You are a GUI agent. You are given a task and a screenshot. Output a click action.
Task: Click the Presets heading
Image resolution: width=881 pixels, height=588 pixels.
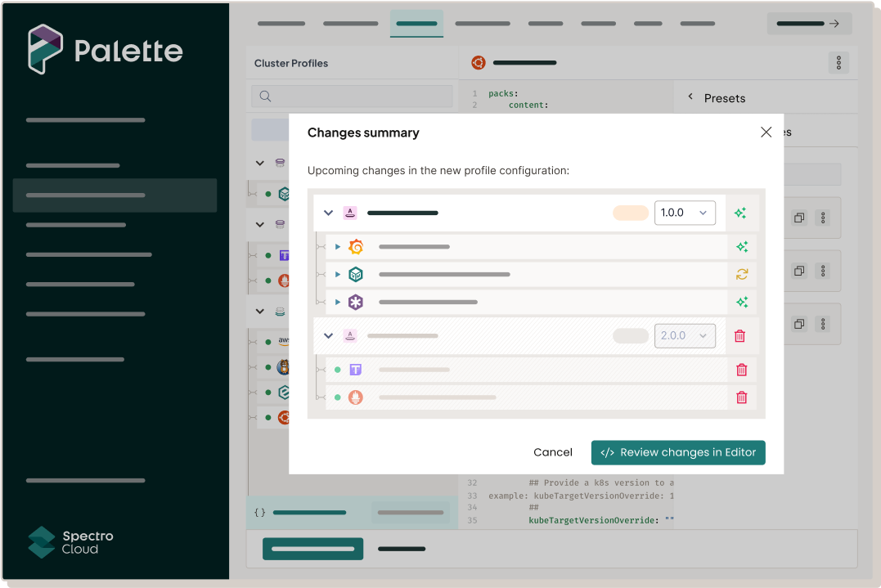(725, 98)
